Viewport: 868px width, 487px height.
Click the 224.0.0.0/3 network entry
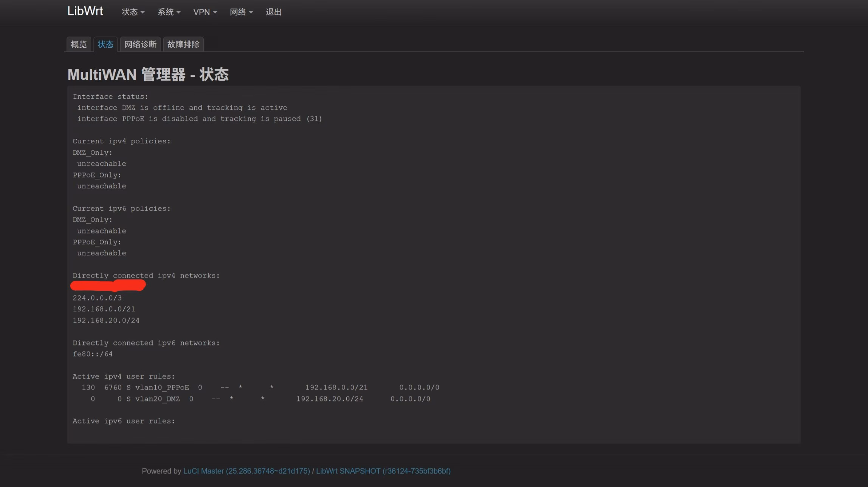97,298
